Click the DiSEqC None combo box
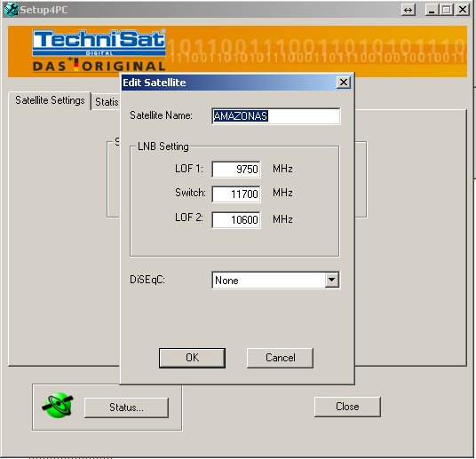Image resolution: width=476 pixels, height=459 pixels. (275, 280)
